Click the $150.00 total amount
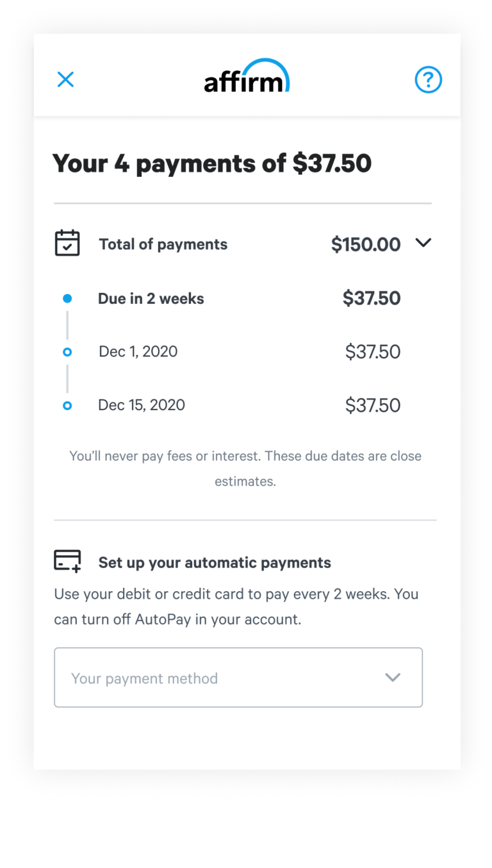 [x=365, y=244]
